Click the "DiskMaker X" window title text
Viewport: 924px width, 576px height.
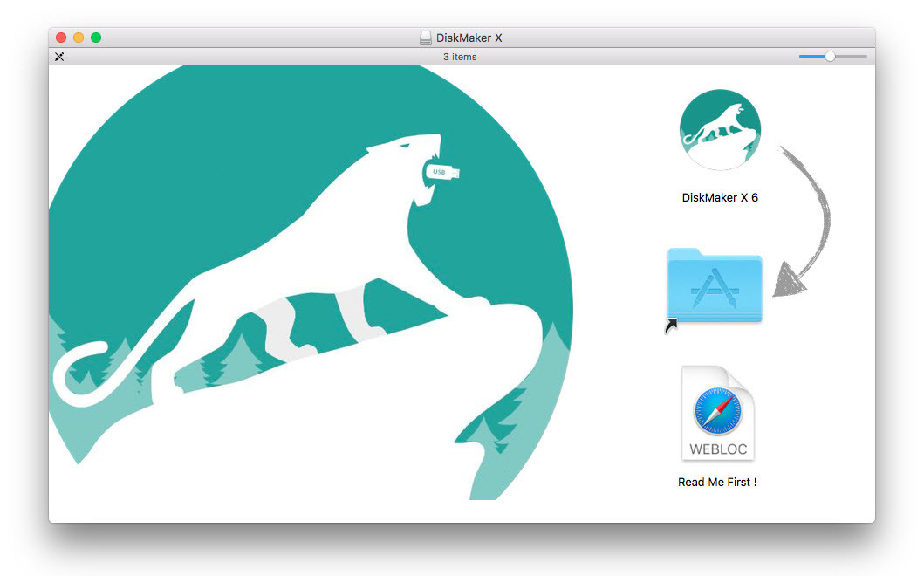469,38
